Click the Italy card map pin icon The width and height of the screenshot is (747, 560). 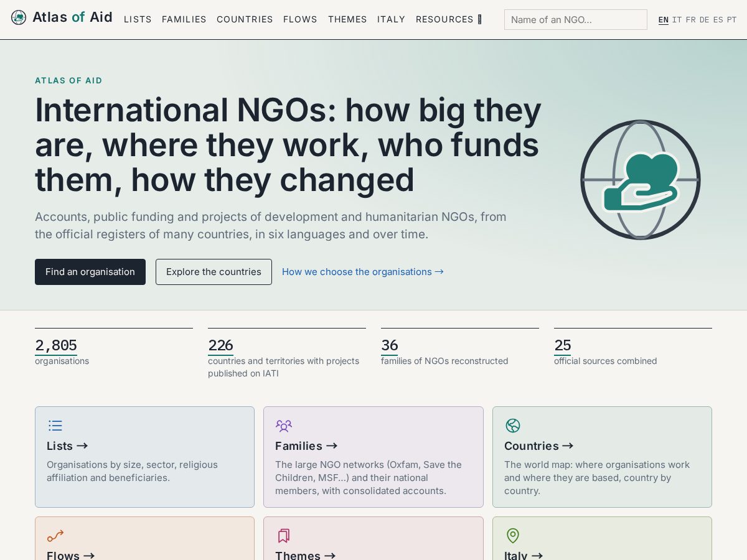[x=513, y=536]
